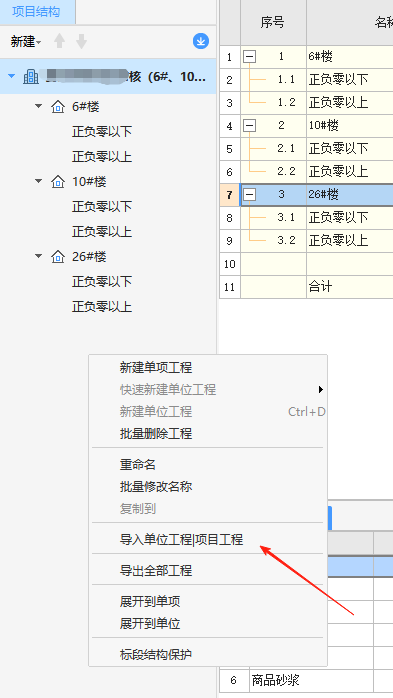393x698 pixels.
Task: Choose 新建单项工程 from context menu
Action: 156,368
